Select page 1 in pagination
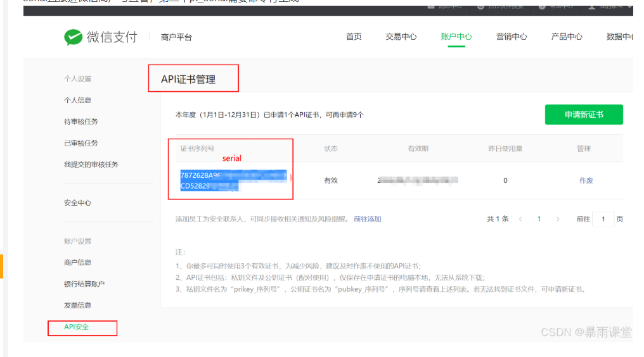Viewport: 644px width, 357px height. click(x=539, y=219)
